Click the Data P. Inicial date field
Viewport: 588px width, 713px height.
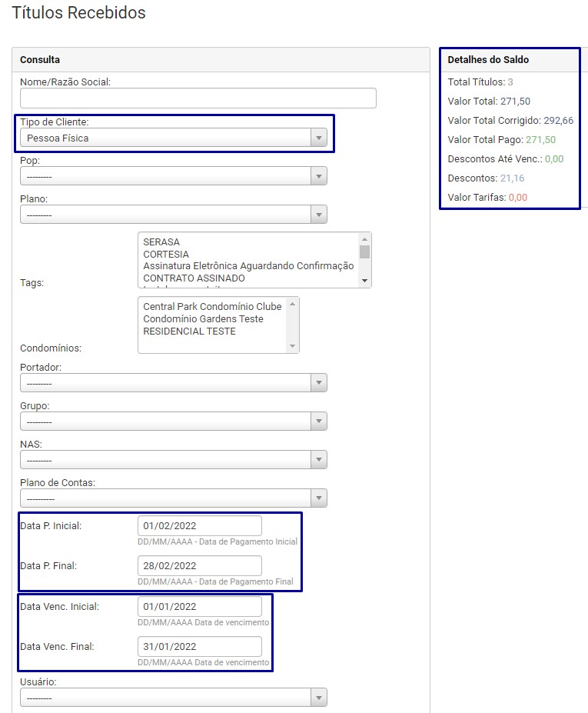(199, 526)
